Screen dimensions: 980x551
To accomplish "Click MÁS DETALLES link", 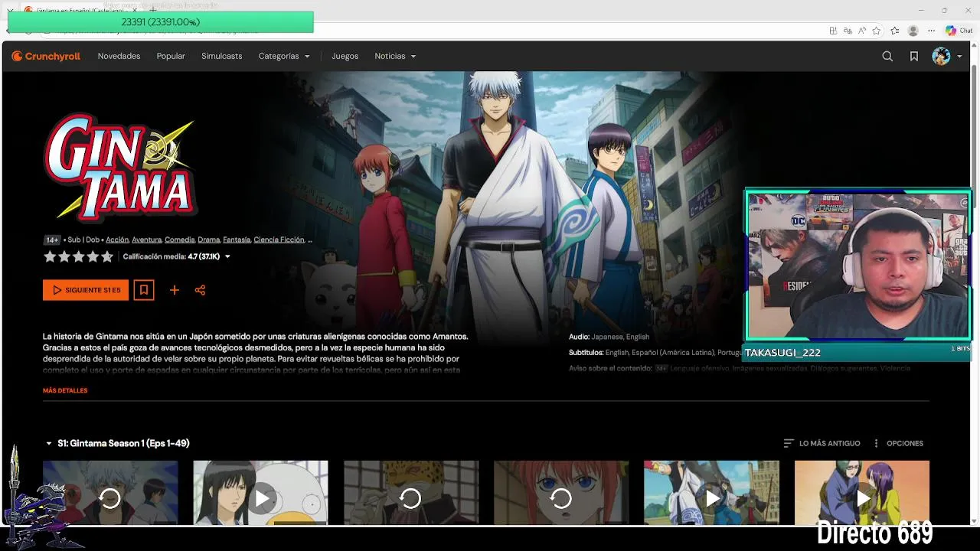I will pos(65,390).
